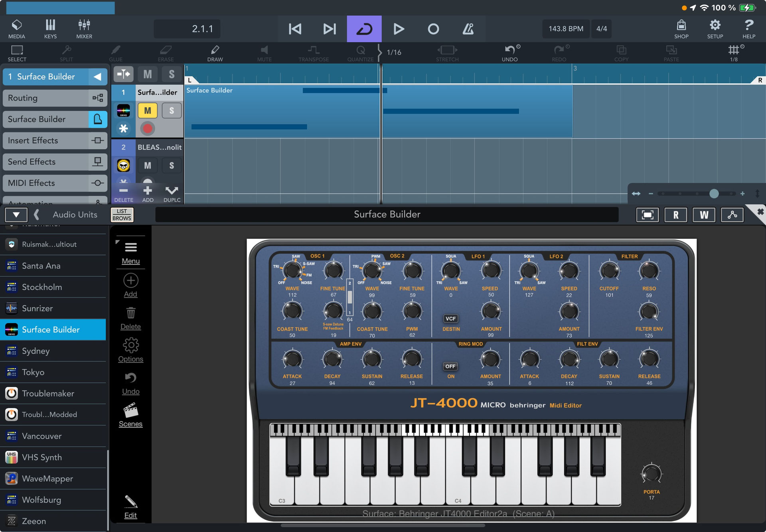Turn on Ring Mod in the JT-4000
The image size is (766, 532).
click(451, 366)
